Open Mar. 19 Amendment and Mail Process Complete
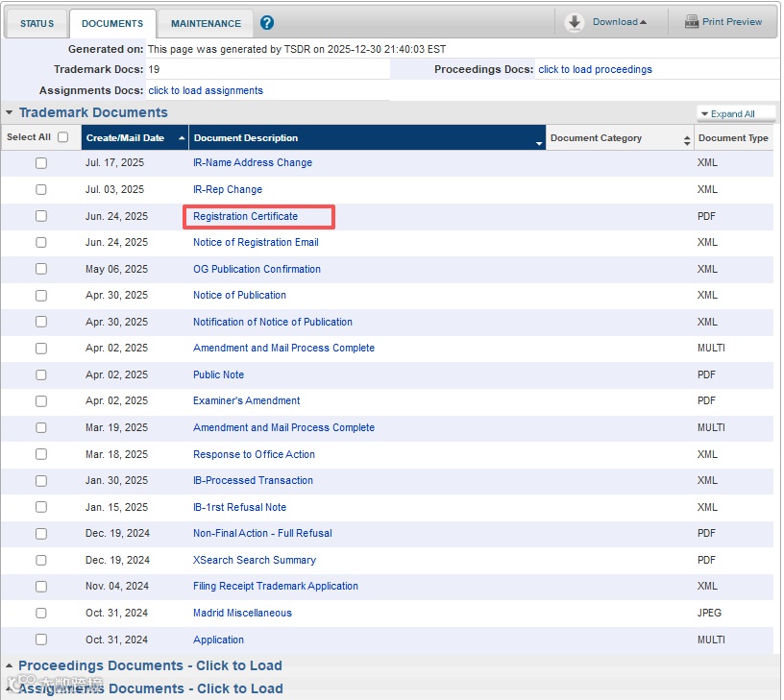 (x=283, y=427)
